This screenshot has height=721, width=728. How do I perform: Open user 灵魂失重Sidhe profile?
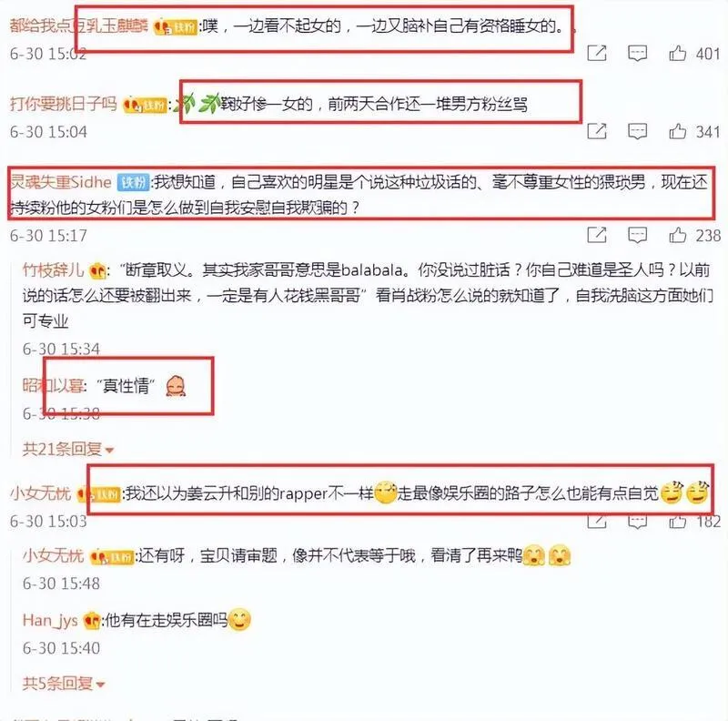pos(61,182)
